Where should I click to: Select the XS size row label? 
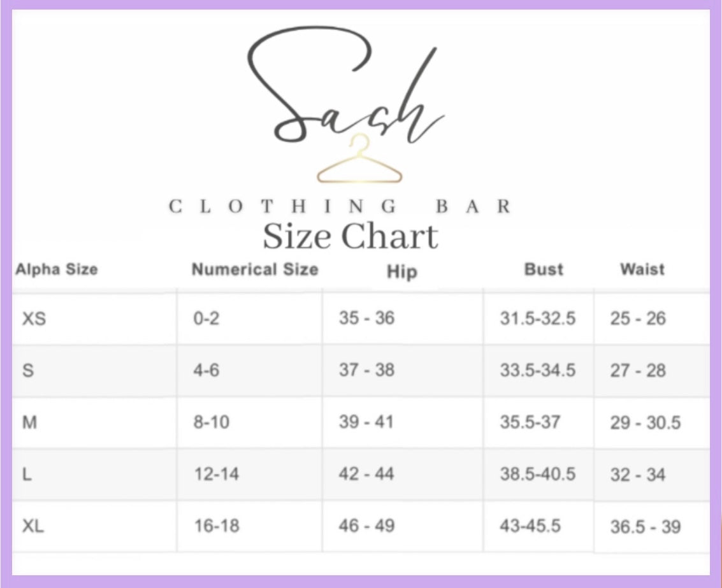34,319
